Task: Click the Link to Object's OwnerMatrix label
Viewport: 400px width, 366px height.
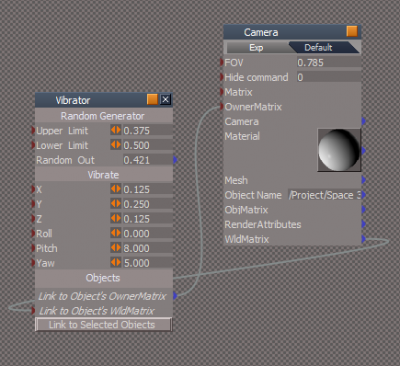Action: coord(102,296)
